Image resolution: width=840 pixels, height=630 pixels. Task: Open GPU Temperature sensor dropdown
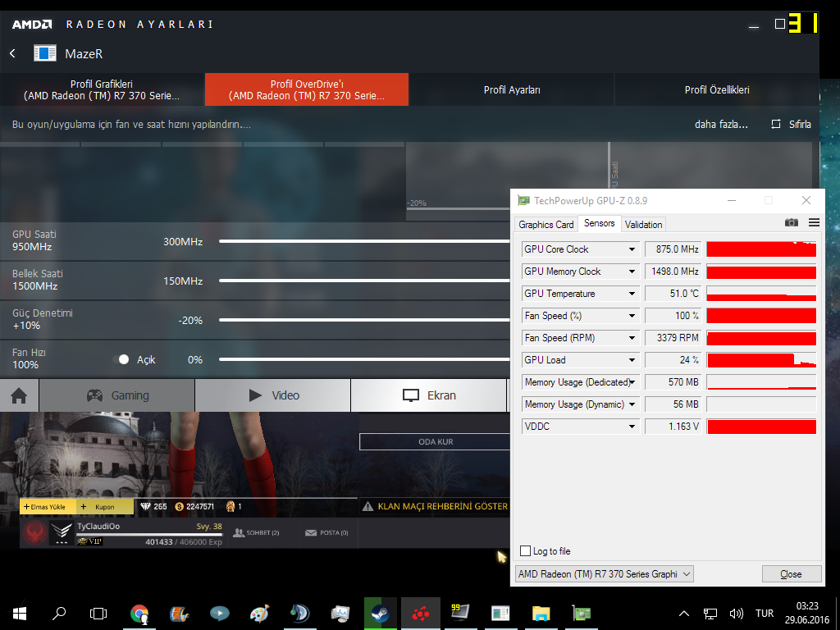632,294
